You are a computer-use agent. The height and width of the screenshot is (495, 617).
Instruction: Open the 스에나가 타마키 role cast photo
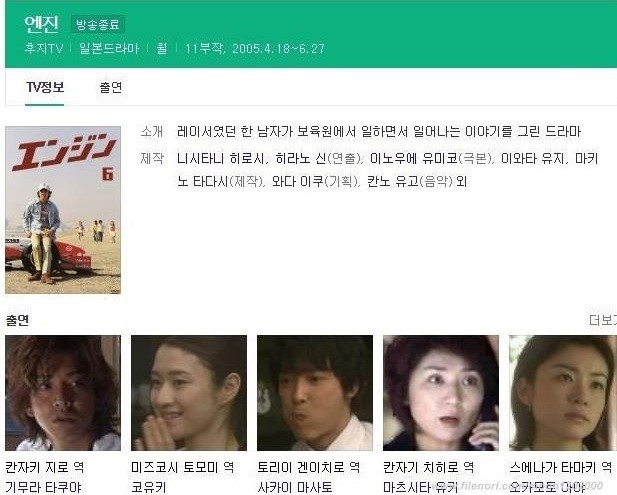(563, 393)
